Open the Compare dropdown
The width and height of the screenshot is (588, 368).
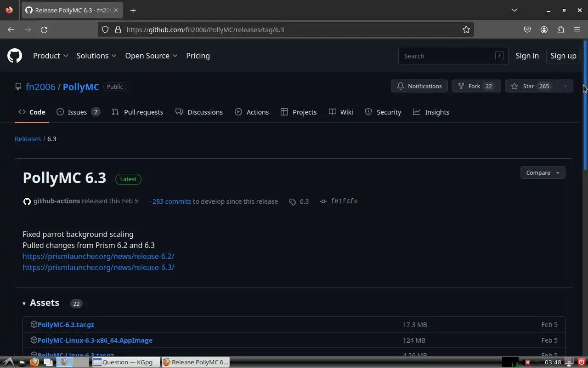pyautogui.click(x=543, y=172)
